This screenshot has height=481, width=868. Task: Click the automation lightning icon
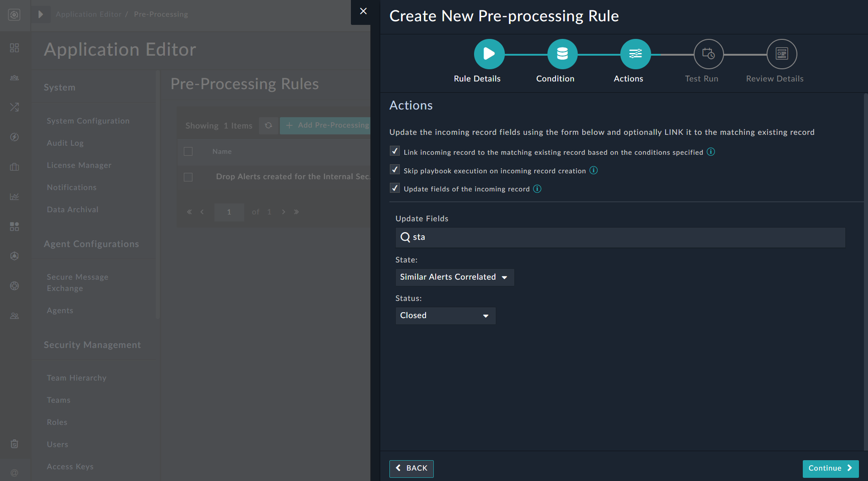tap(14, 137)
